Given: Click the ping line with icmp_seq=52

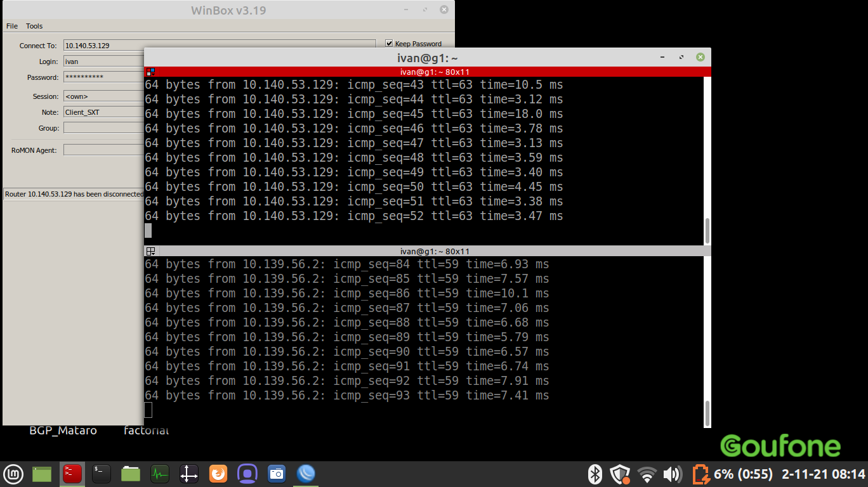Looking at the screenshot, I should pos(354,216).
